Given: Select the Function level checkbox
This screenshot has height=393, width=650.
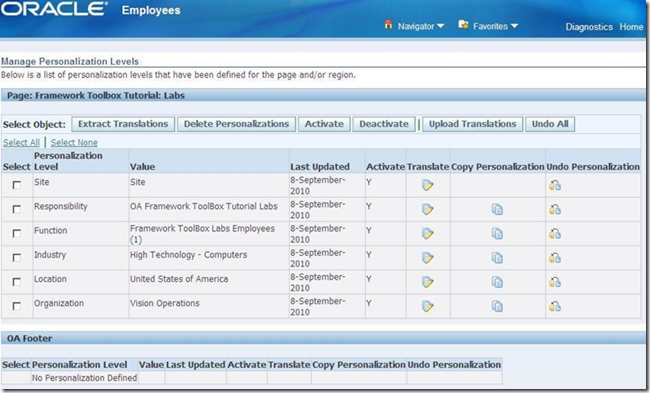Looking at the screenshot, I should click(x=17, y=233).
